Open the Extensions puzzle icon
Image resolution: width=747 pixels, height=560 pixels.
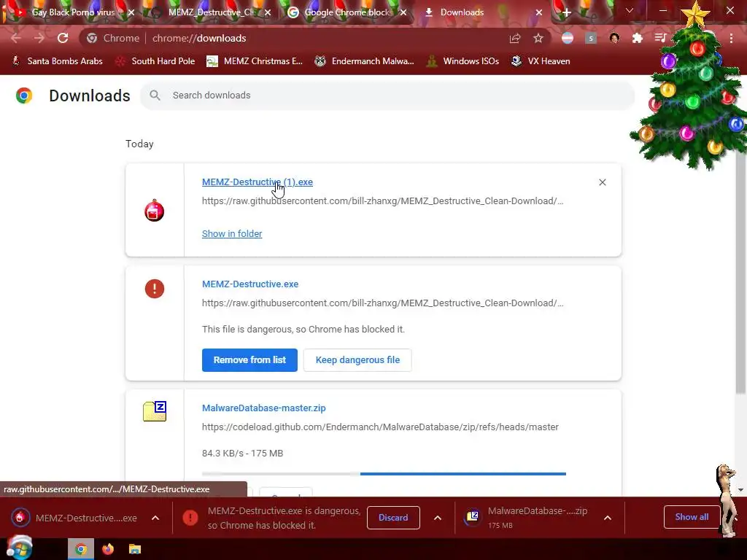[x=638, y=38]
